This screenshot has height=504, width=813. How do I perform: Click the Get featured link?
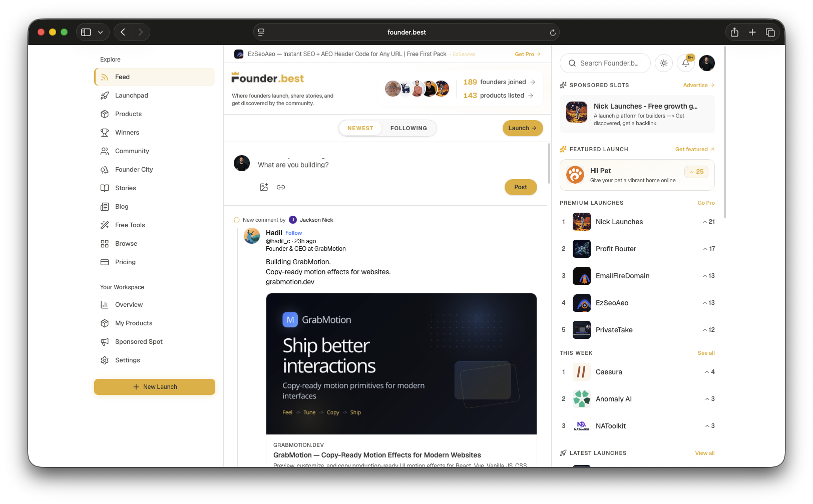695,149
